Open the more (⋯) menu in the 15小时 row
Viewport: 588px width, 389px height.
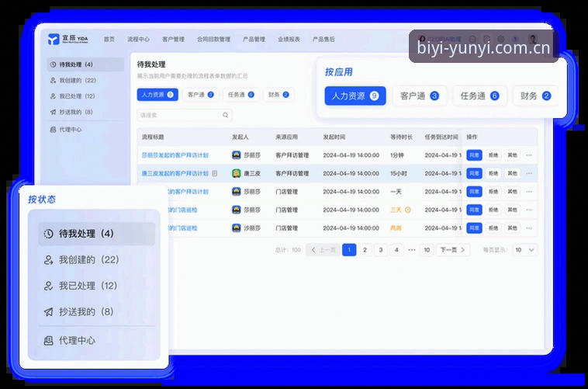click(x=529, y=173)
